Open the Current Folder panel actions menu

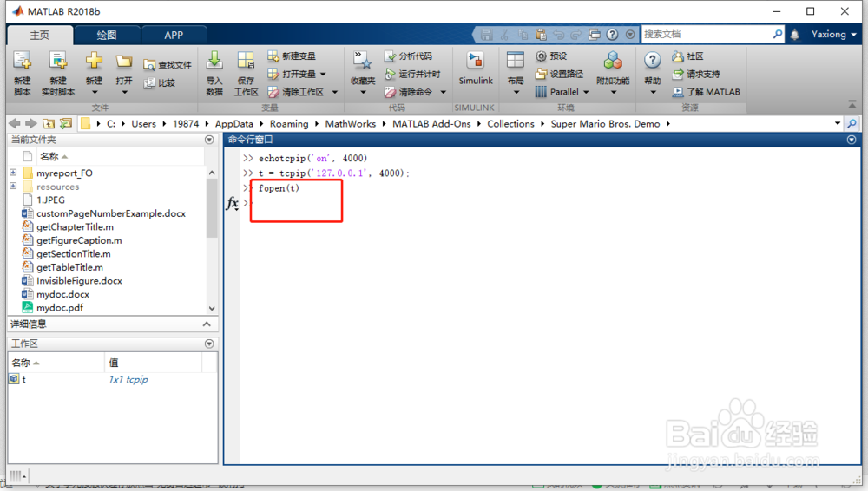pos(209,140)
